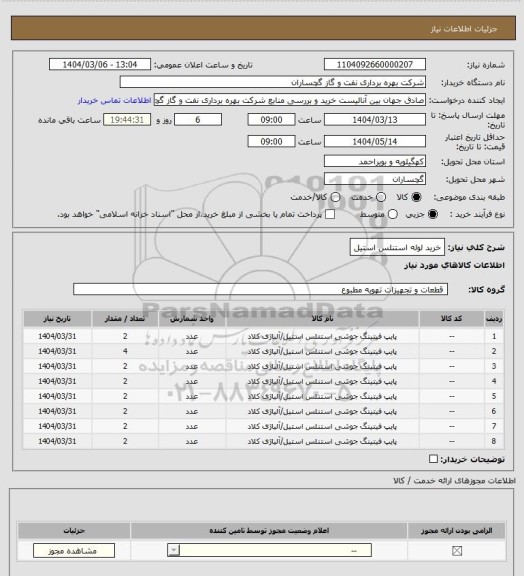Click the remaining days field showing 6
The image size is (524, 576).
click(198, 120)
